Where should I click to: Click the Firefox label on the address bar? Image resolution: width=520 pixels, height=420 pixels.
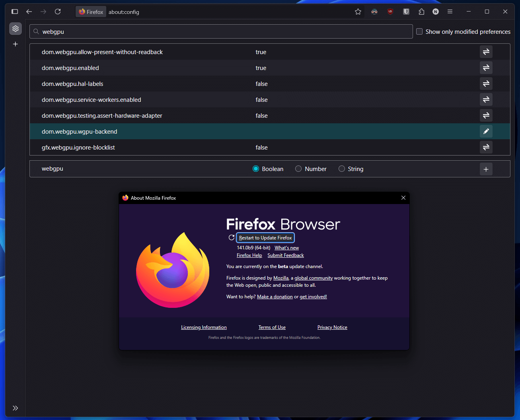91,12
